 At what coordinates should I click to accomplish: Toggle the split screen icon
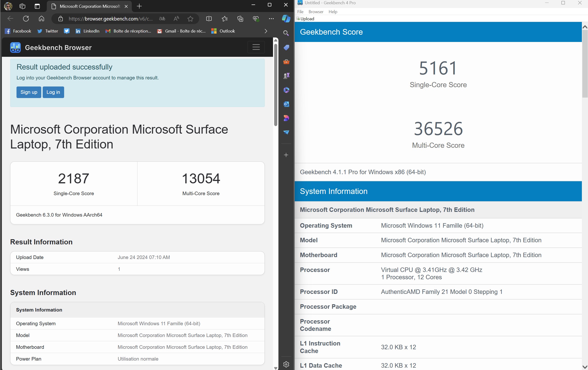click(209, 19)
